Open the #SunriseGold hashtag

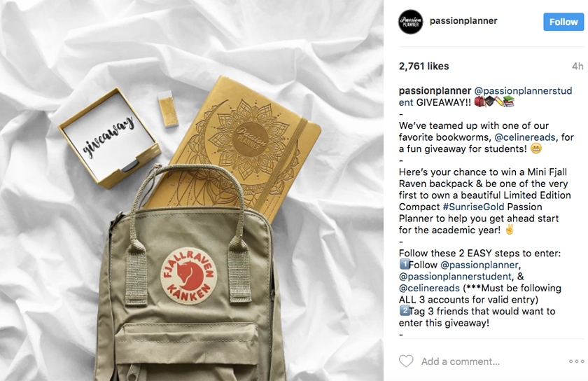click(x=473, y=207)
